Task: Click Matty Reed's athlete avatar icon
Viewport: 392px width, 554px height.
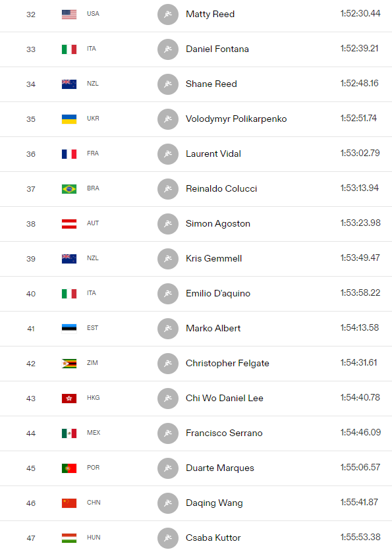Action: pos(168,14)
